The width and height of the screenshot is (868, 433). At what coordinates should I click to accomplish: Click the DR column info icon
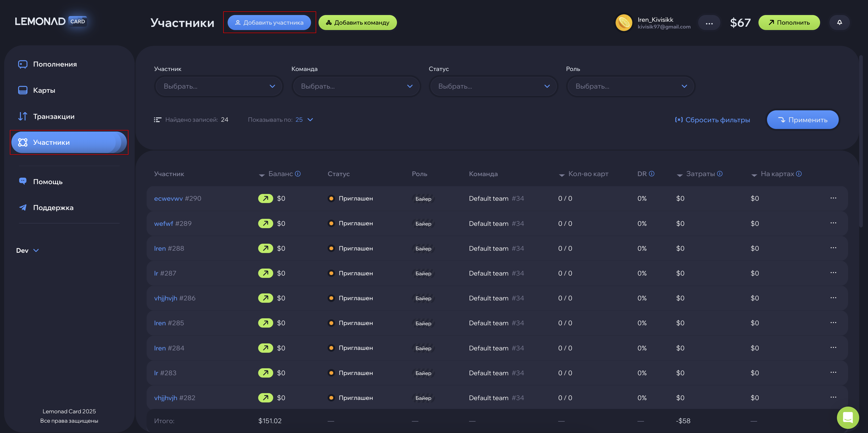click(651, 174)
